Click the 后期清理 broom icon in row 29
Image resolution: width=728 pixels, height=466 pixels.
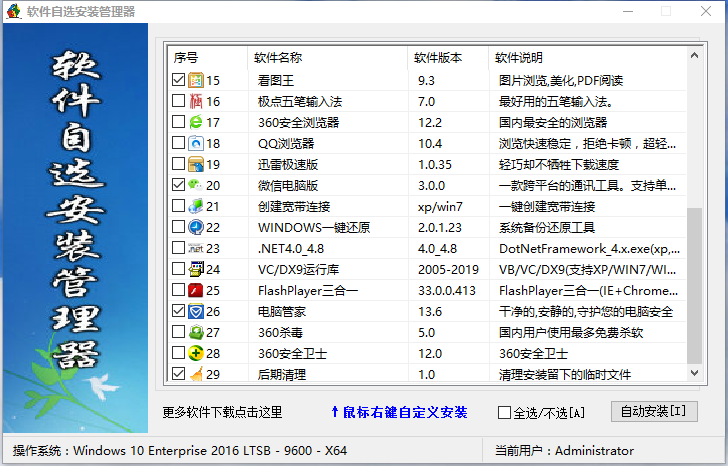[x=196, y=374]
